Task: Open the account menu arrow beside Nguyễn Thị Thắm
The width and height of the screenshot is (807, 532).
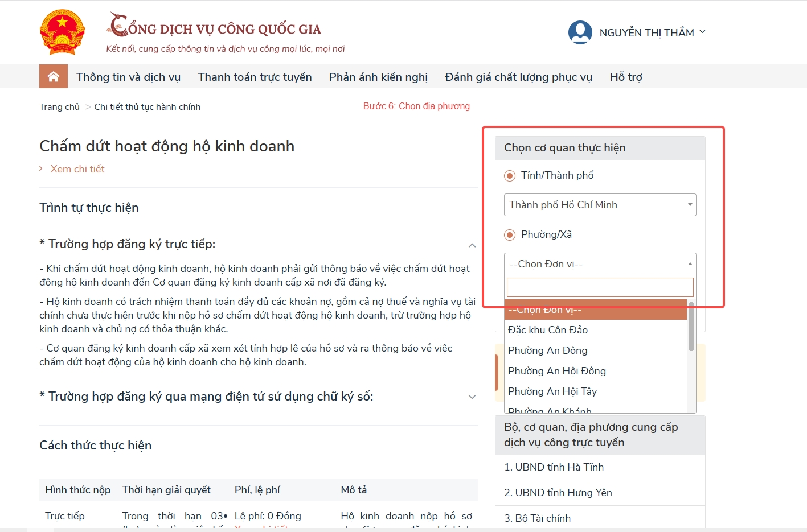Action: coord(702,32)
